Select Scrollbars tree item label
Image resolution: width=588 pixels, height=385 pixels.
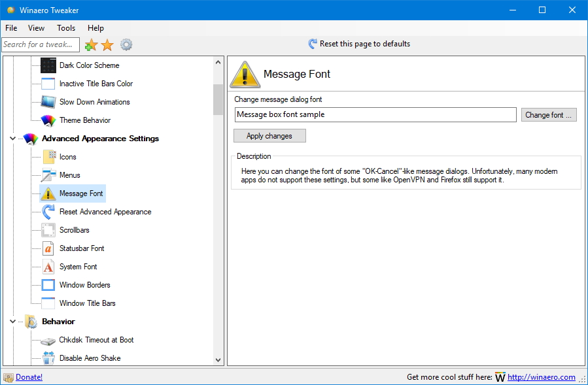(75, 230)
